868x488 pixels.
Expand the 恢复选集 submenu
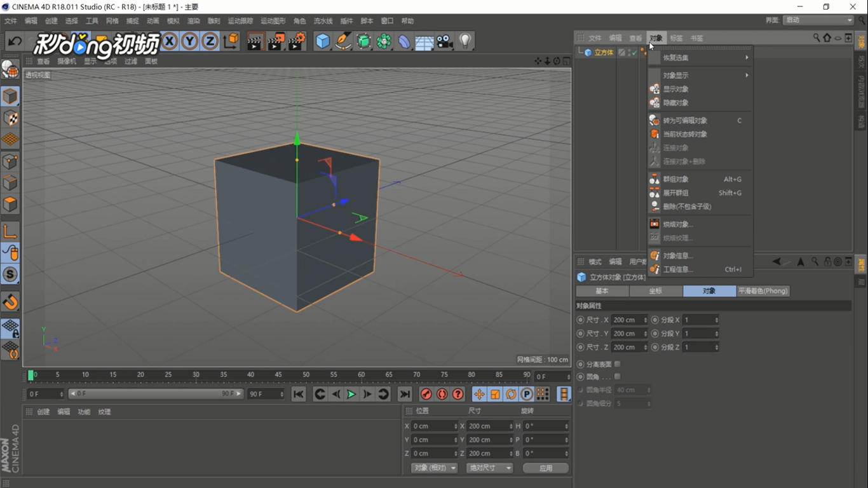700,58
